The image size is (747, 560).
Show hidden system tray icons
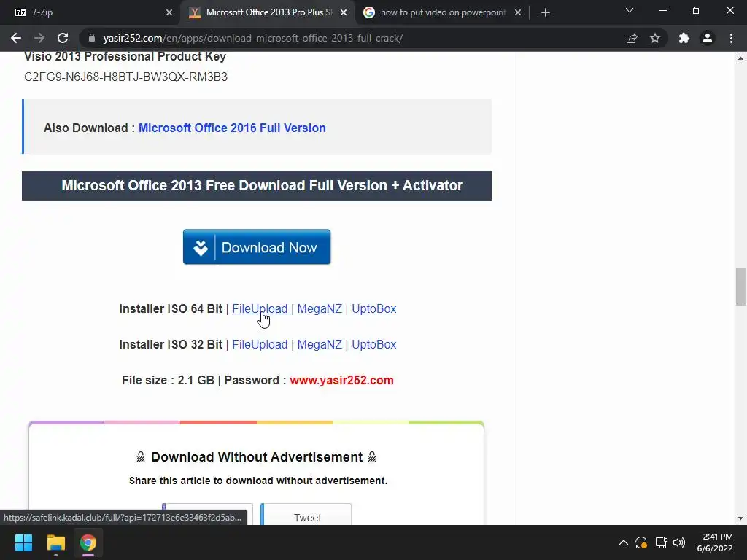click(623, 542)
